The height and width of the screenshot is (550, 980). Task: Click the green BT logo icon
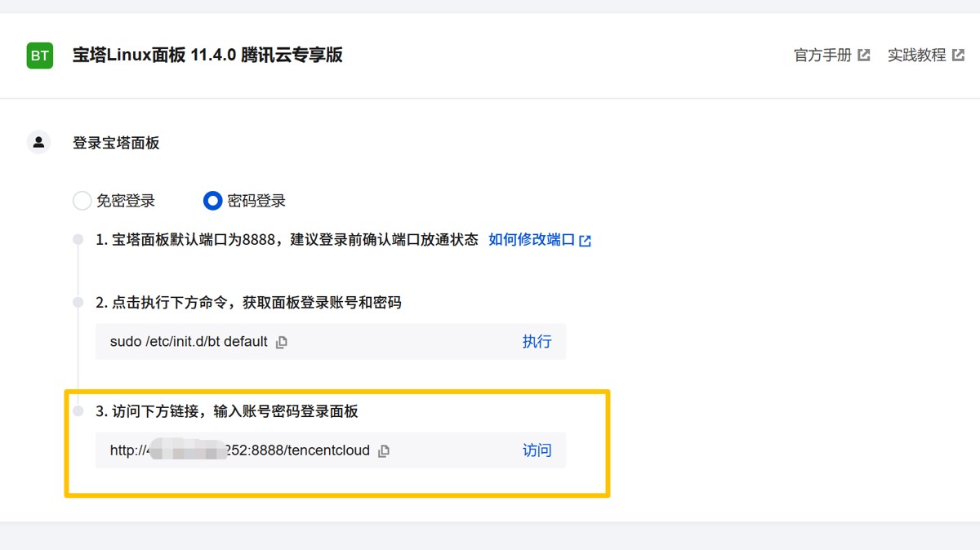pos(39,55)
